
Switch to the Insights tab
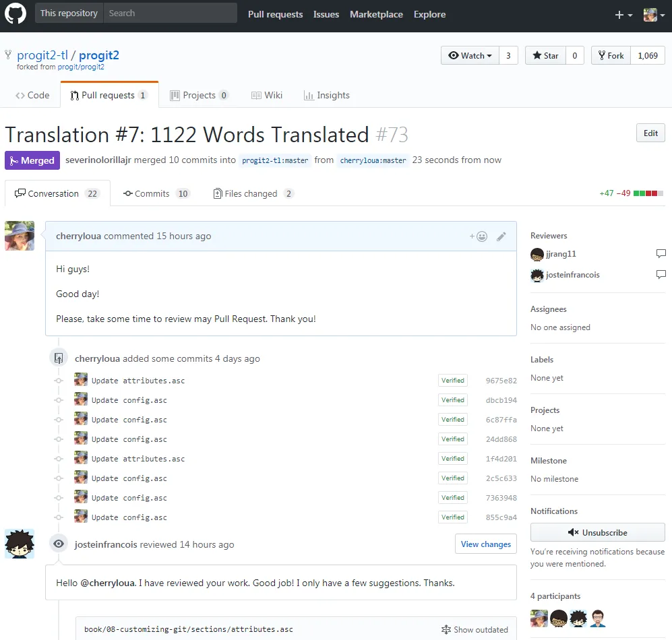(x=327, y=95)
